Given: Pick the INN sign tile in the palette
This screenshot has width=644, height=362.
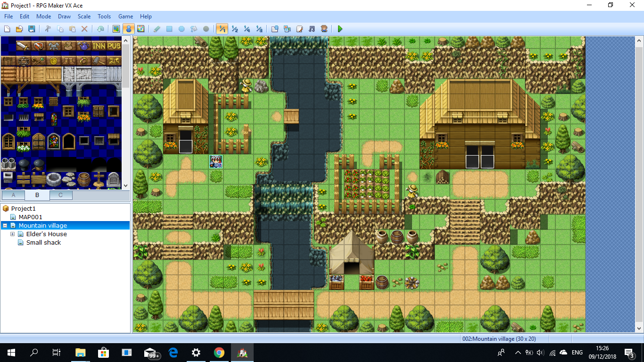Looking at the screenshot, I should click(x=99, y=46).
